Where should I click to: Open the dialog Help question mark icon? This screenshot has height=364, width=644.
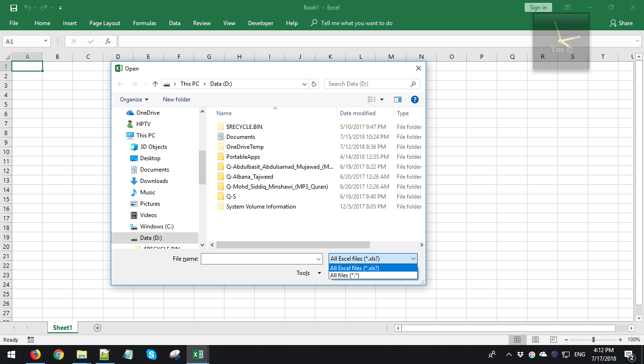[x=414, y=100]
